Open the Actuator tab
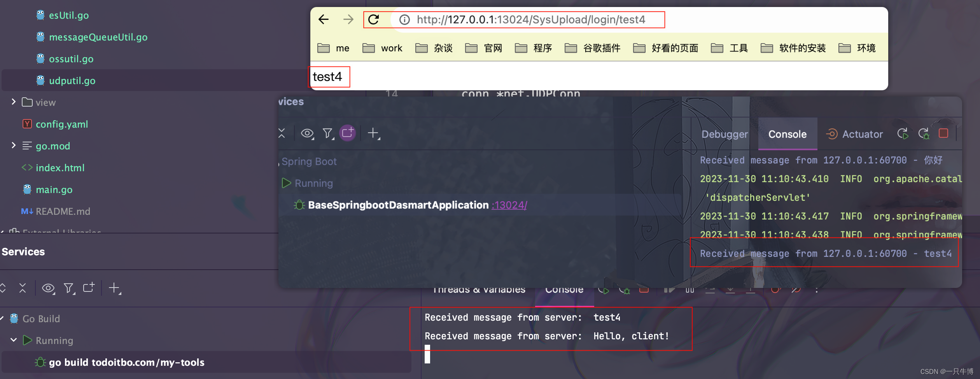 click(862, 134)
